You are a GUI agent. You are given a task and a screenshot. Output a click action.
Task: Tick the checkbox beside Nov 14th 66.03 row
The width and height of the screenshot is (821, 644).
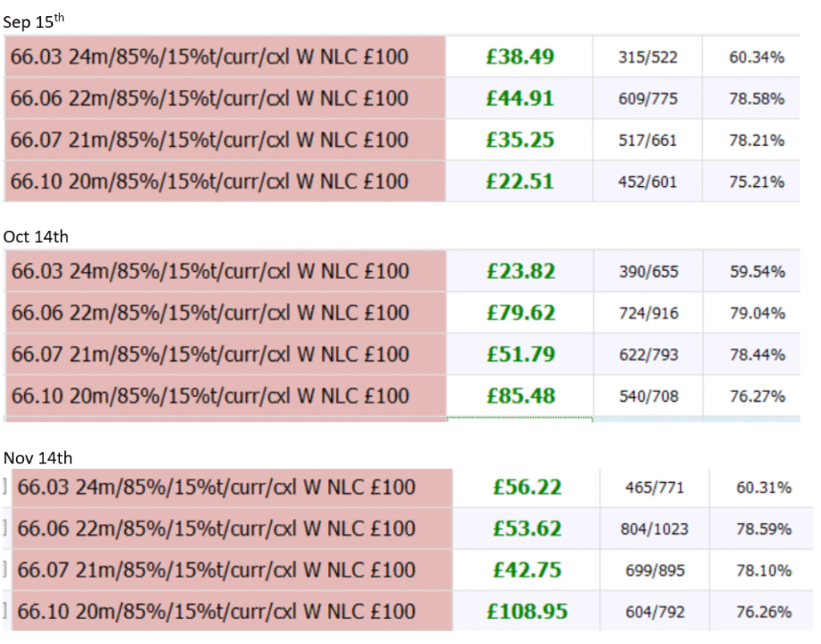point(5,488)
